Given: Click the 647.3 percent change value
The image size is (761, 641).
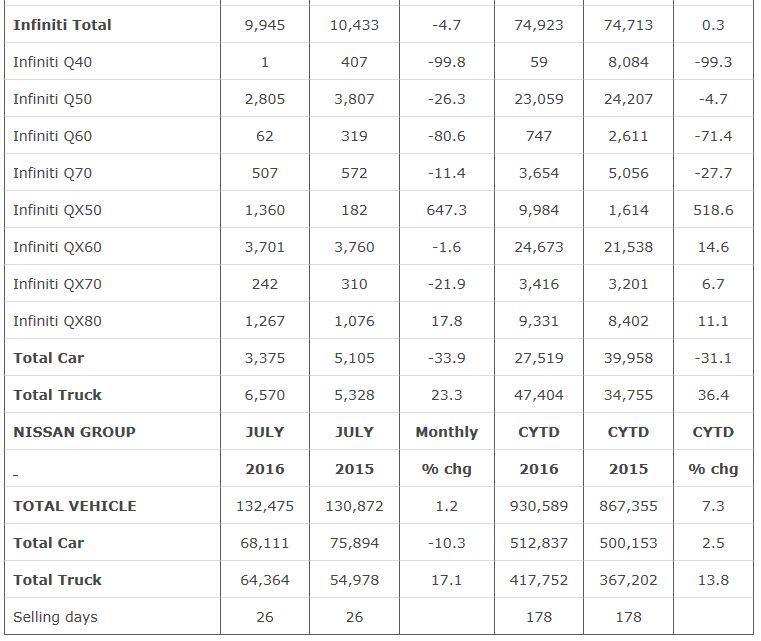Looking at the screenshot, I should 446,210.
